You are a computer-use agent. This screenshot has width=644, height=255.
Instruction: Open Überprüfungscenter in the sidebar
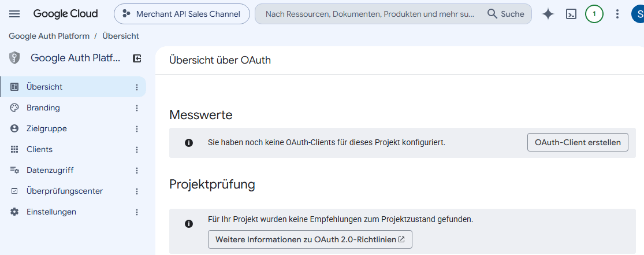tap(73, 191)
